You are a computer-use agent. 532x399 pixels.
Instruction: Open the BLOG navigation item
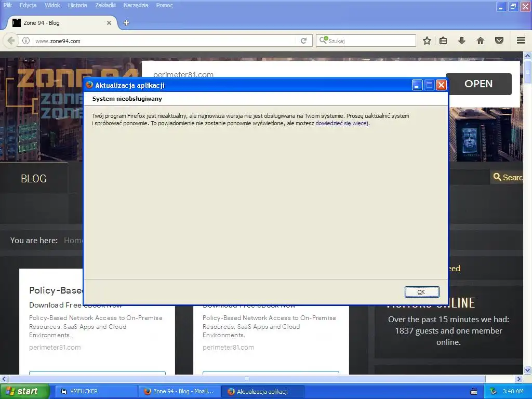click(34, 179)
